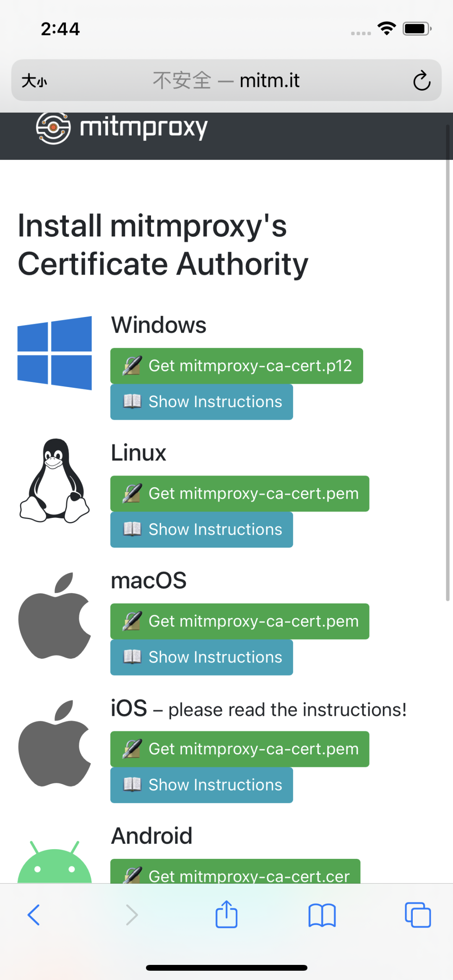Tap the 2:44 clock in status bar
This screenshot has width=453, height=980.
[x=60, y=29]
